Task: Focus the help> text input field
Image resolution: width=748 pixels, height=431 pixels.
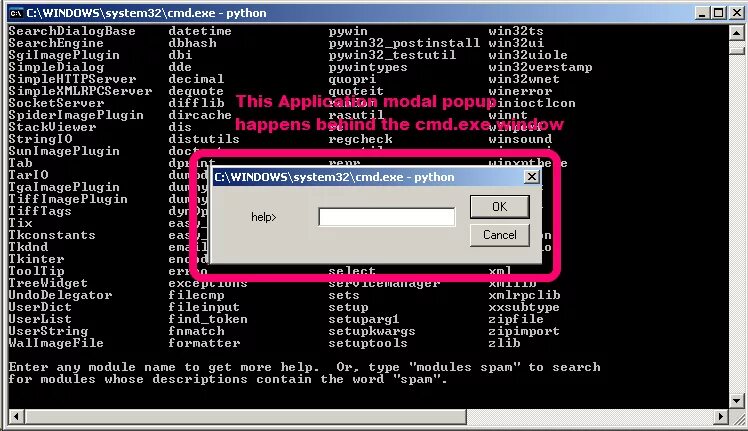Action: (x=386, y=217)
